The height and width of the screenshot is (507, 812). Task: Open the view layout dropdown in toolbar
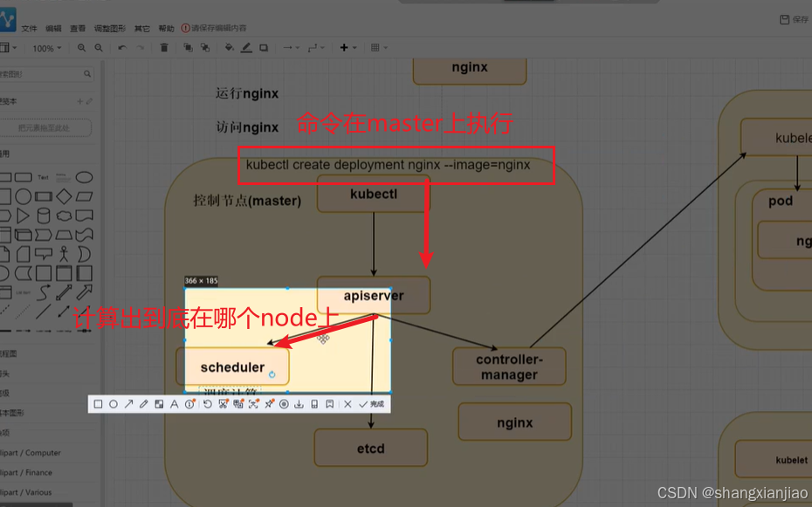[8, 48]
